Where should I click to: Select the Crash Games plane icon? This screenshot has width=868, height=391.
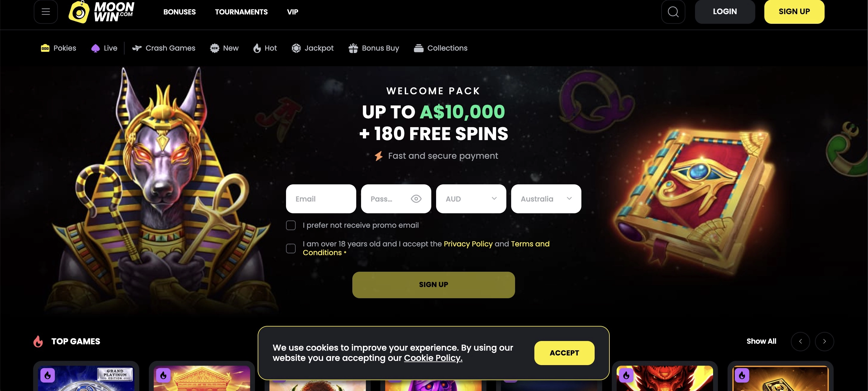137,48
